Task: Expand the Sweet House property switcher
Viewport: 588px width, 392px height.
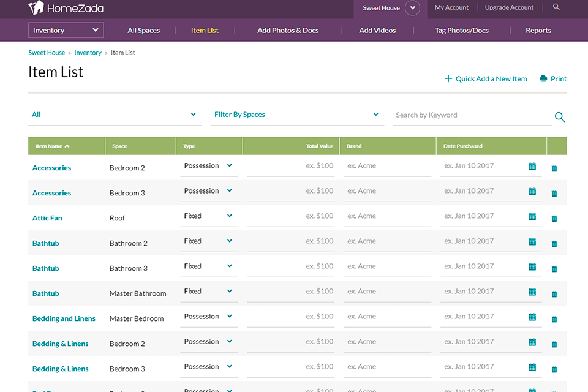Action: pos(412,8)
